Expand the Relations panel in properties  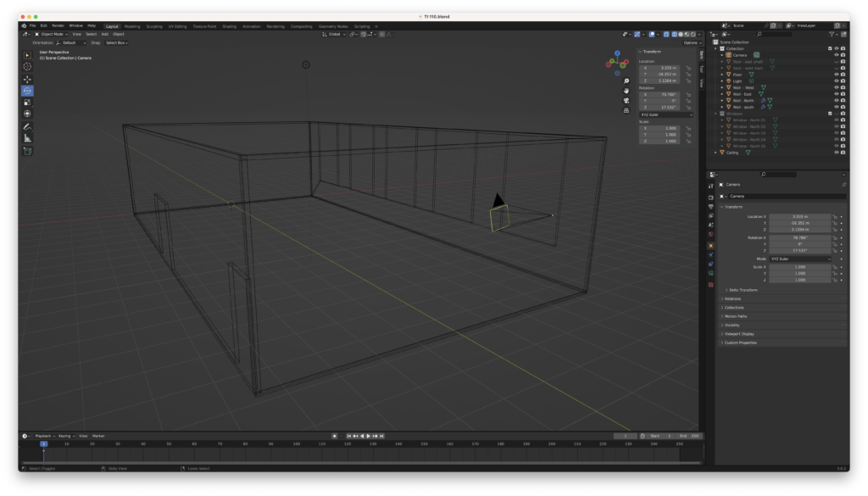click(x=733, y=298)
